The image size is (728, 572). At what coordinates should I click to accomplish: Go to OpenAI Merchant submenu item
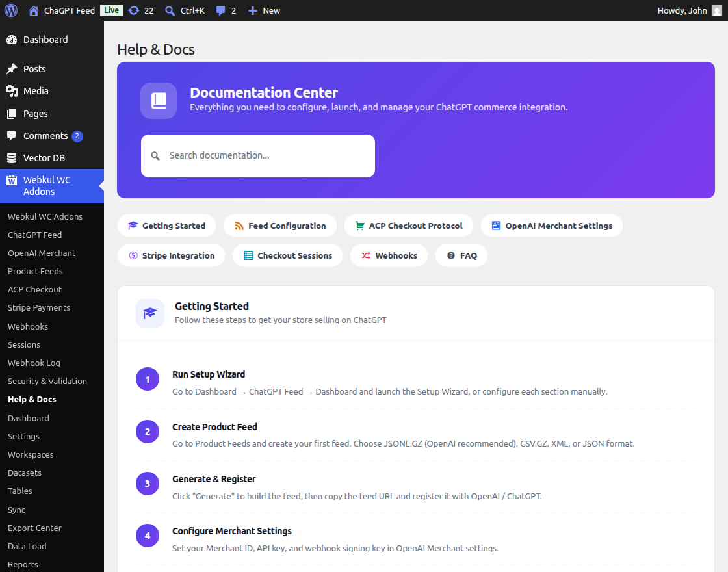tap(42, 253)
